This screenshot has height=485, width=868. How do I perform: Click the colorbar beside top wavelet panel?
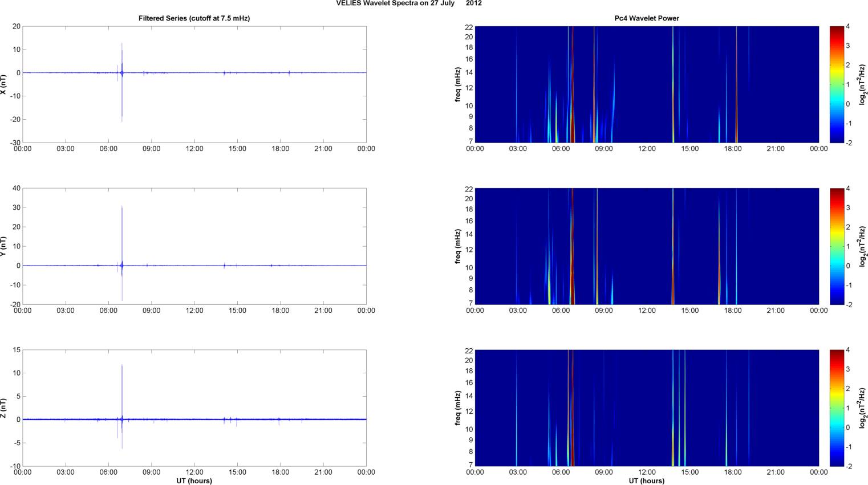pyautogui.click(x=836, y=84)
